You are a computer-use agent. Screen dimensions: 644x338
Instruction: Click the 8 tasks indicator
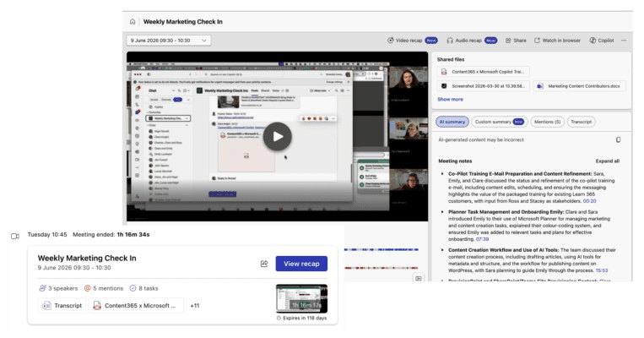(x=143, y=288)
